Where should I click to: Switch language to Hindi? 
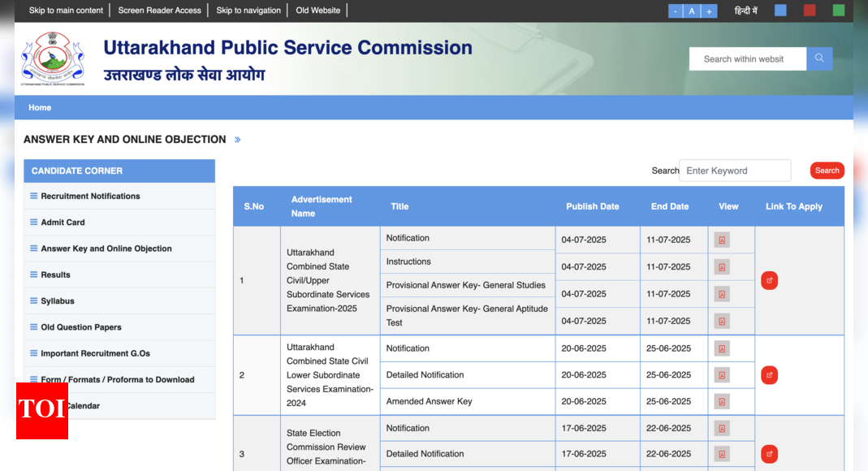(745, 11)
